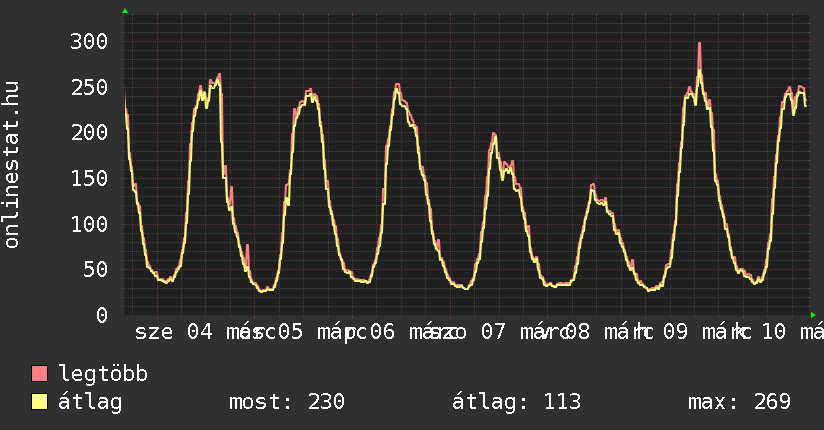Image resolution: width=824 pixels, height=430 pixels.
Task: Click the "sze 04" date label
Action: (174, 332)
